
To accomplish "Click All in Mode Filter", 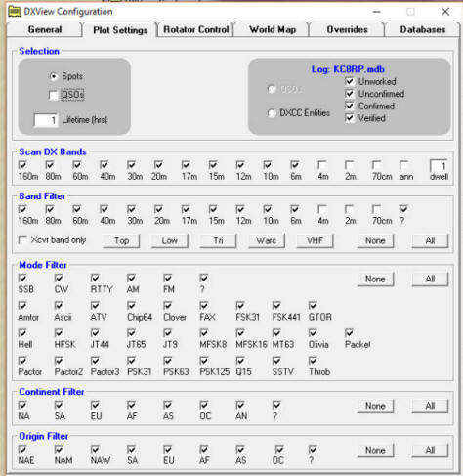I will click(x=430, y=279).
